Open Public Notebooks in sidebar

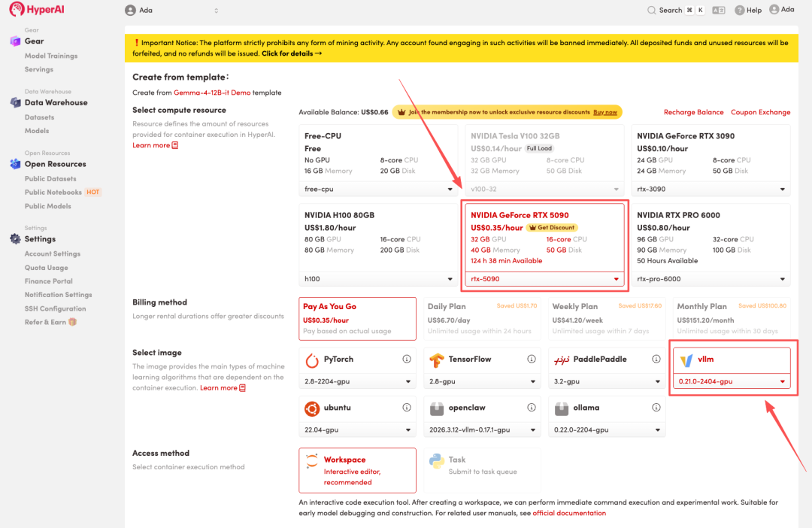coord(53,193)
